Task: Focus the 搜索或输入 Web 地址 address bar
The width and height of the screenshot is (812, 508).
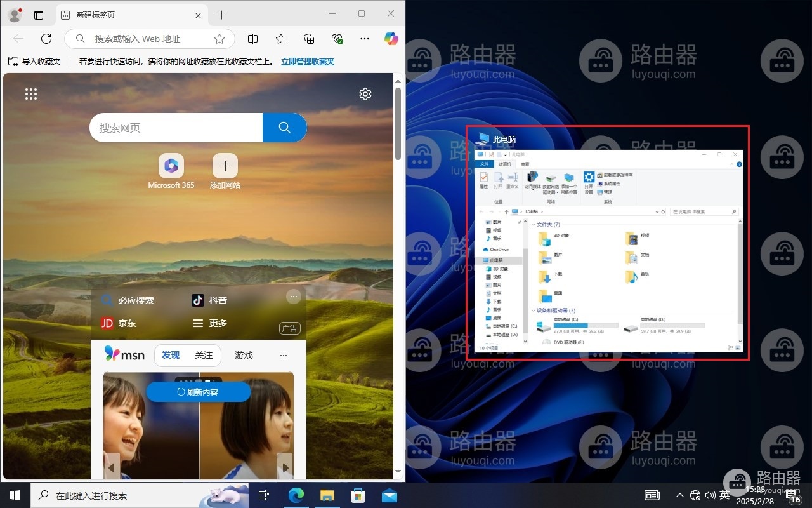Action: 150,39
